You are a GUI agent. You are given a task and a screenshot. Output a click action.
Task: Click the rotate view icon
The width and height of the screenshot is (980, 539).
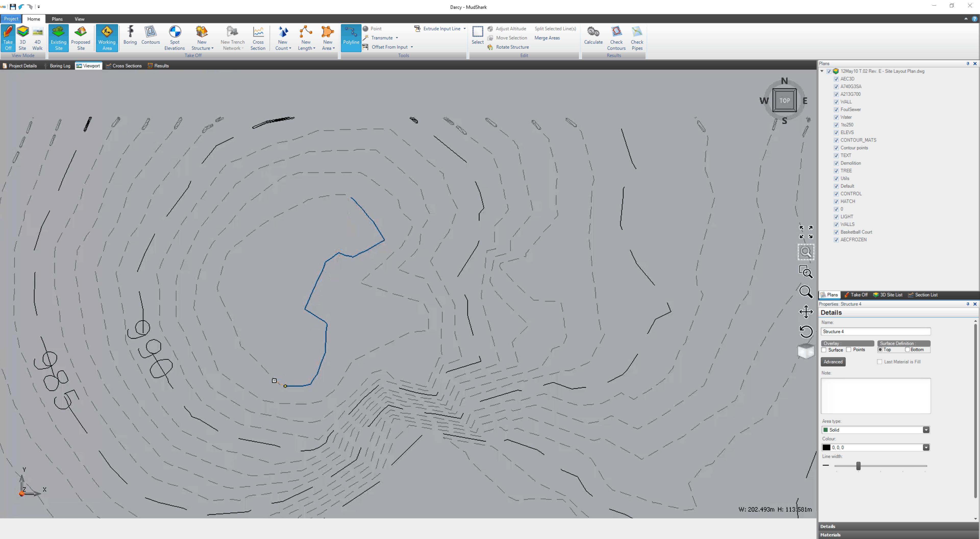click(806, 331)
